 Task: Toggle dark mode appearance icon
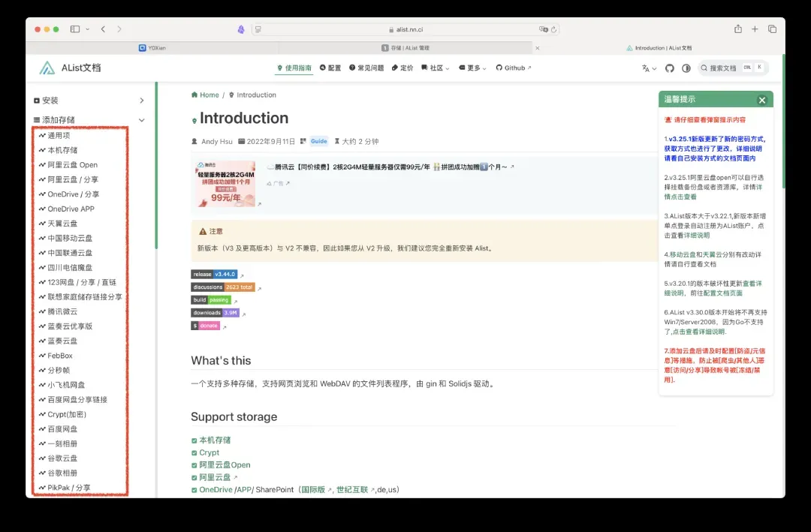pos(686,68)
